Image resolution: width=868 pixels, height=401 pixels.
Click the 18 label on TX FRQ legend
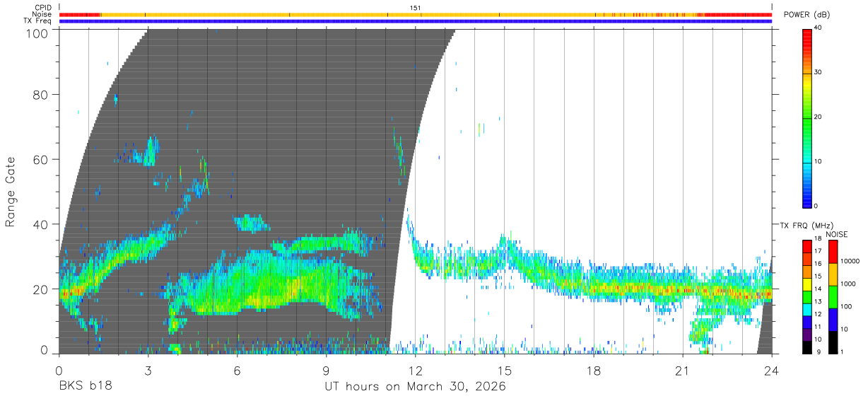pyautogui.click(x=819, y=239)
